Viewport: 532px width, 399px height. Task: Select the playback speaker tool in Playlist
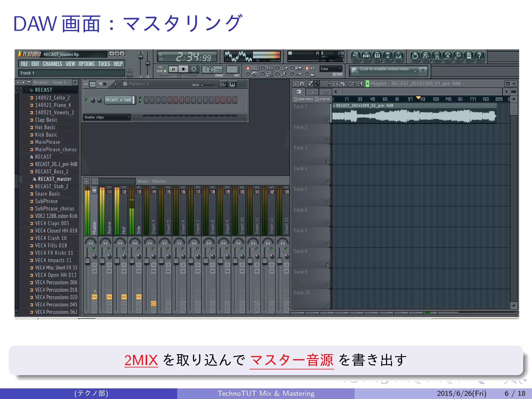click(x=361, y=84)
